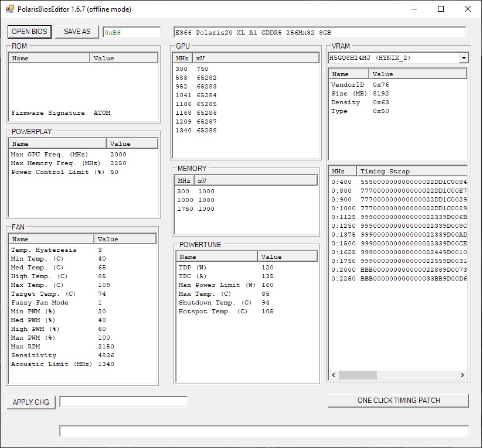Image resolution: width=483 pixels, height=448 pixels.
Task: Select Max Memory Freq. (MHz) row
Action: 83,163
